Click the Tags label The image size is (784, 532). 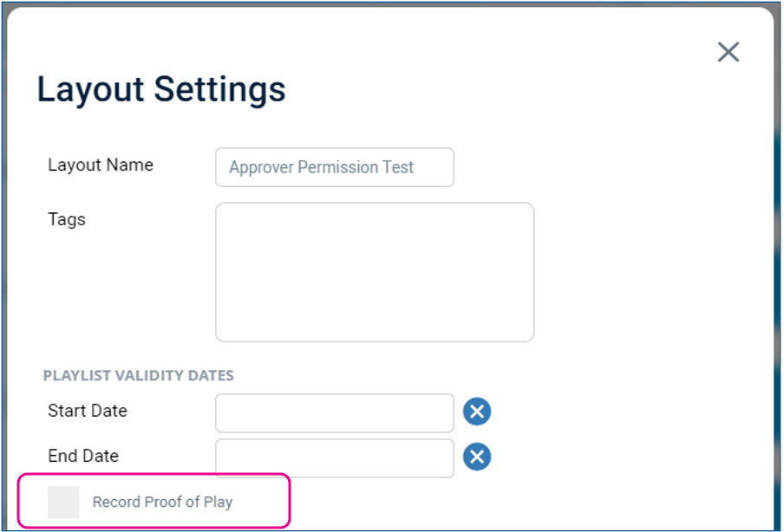tap(67, 219)
